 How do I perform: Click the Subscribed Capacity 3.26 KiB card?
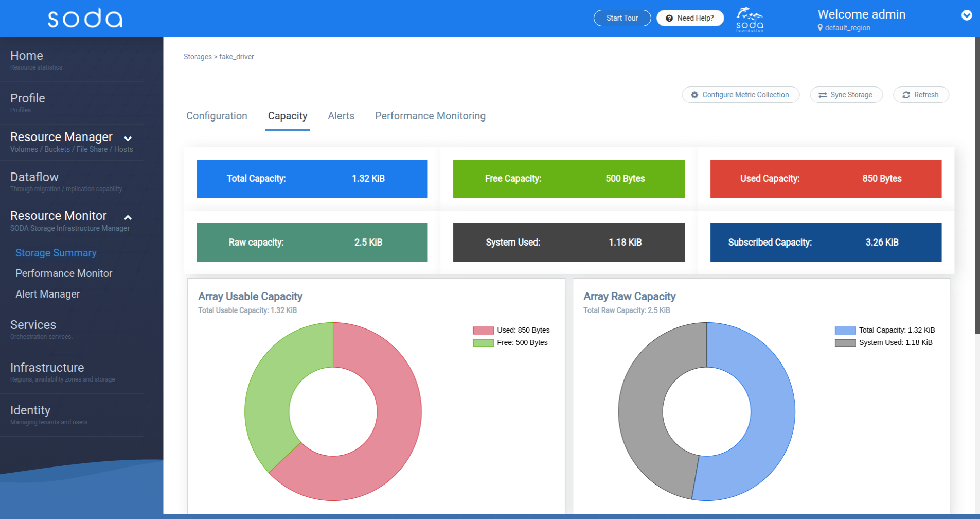pyautogui.click(x=826, y=243)
